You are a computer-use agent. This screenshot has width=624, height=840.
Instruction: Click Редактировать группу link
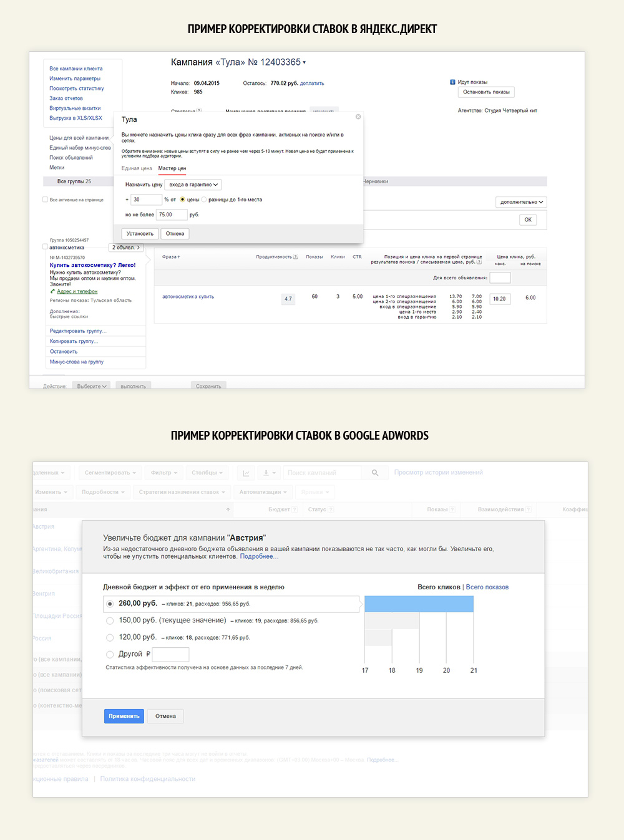[x=78, y=331]
